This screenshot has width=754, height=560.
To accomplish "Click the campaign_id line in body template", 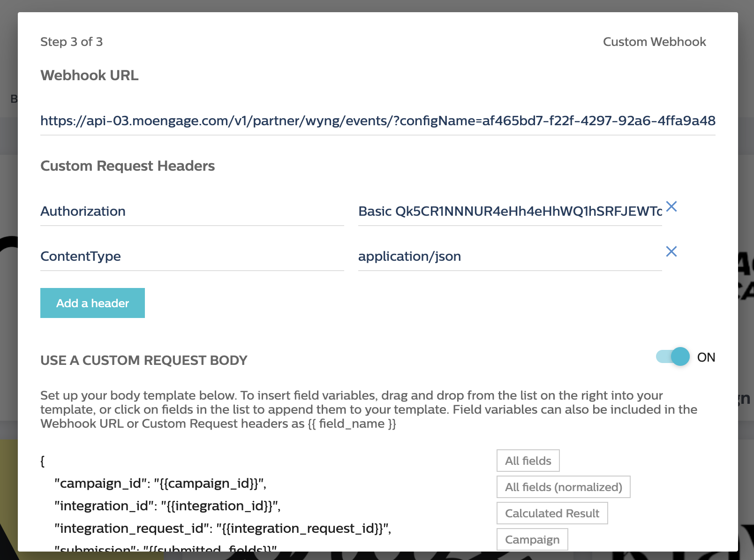I will tap(160, 483).
